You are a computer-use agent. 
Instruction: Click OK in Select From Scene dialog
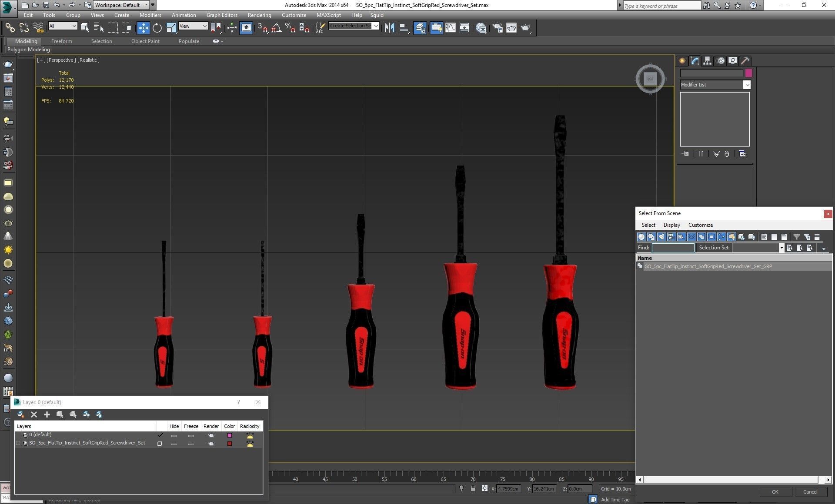(775, 492)
